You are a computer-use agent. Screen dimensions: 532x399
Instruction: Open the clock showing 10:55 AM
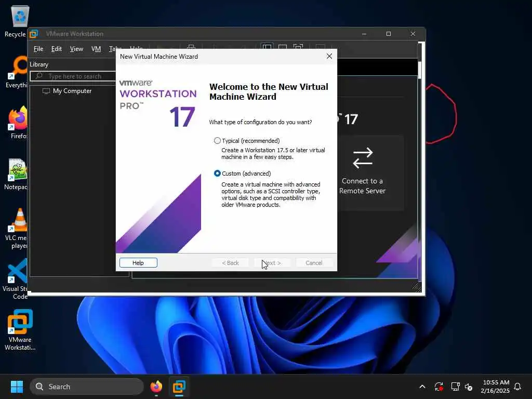(495, 387)
